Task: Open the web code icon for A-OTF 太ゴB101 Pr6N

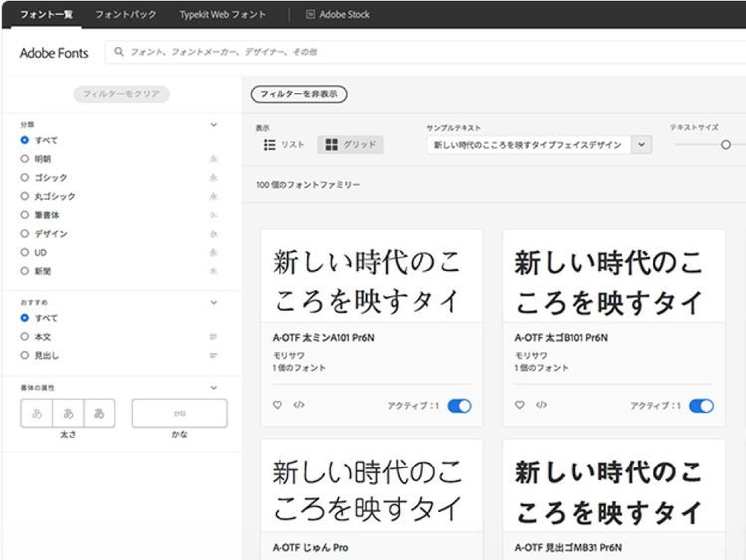Action: click(541, 405)
